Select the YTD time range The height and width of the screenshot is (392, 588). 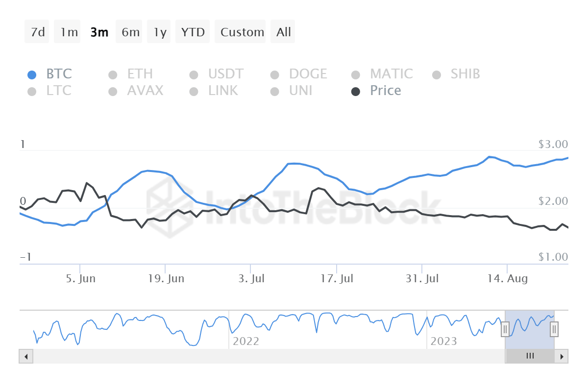pyautogui.click(x=193, y=31)
